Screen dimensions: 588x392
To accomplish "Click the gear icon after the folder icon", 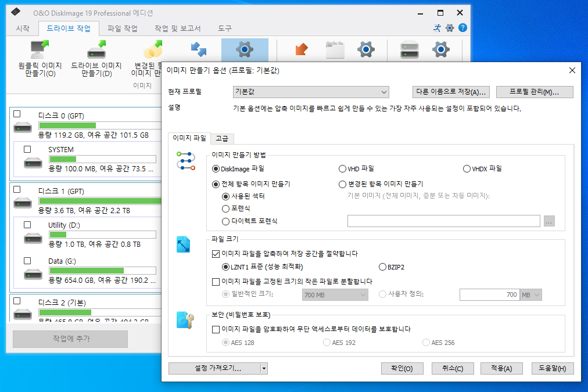I will click(366, 49).
